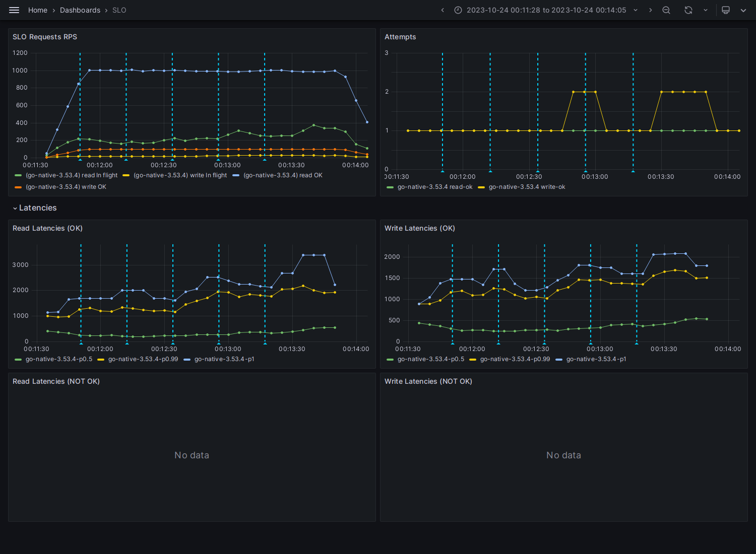Toggle write OK series in RPS legend
Screen dimensions: 756x554
pos(66,187)
